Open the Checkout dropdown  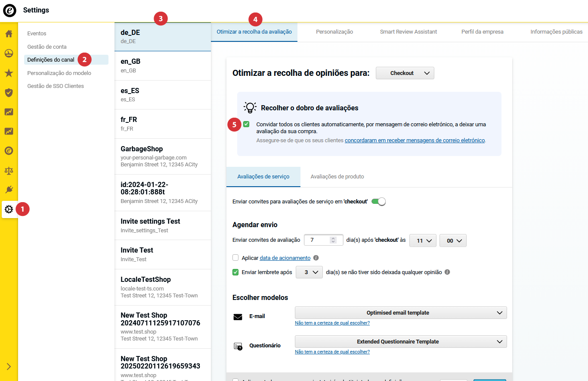point(405,73)
